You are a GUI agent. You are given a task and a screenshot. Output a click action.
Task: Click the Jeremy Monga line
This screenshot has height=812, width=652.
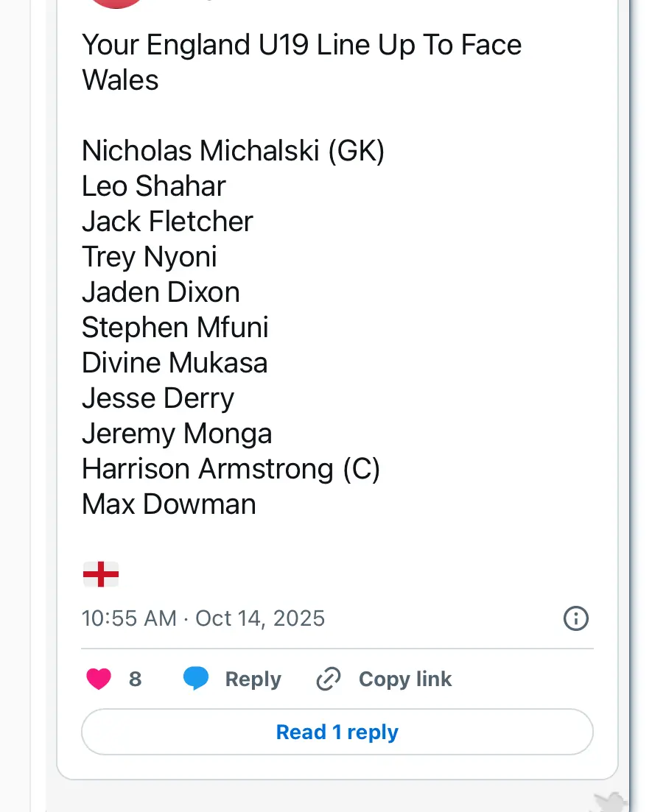click(x=177, y=434)
